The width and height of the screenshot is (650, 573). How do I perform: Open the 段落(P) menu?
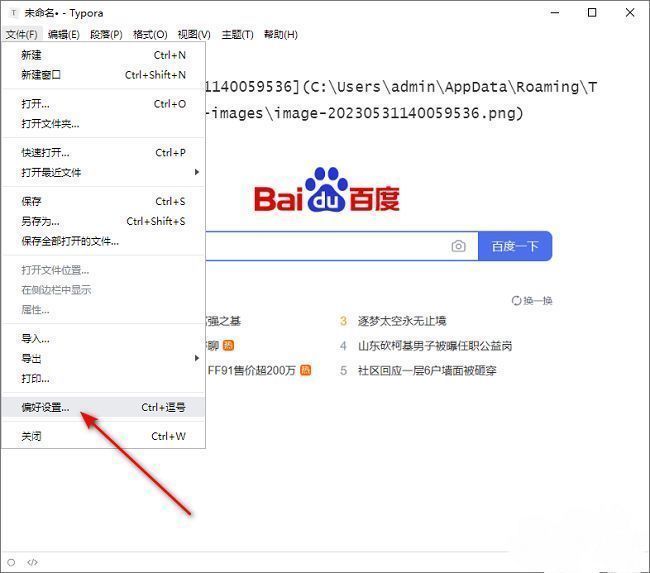(106, 34)
